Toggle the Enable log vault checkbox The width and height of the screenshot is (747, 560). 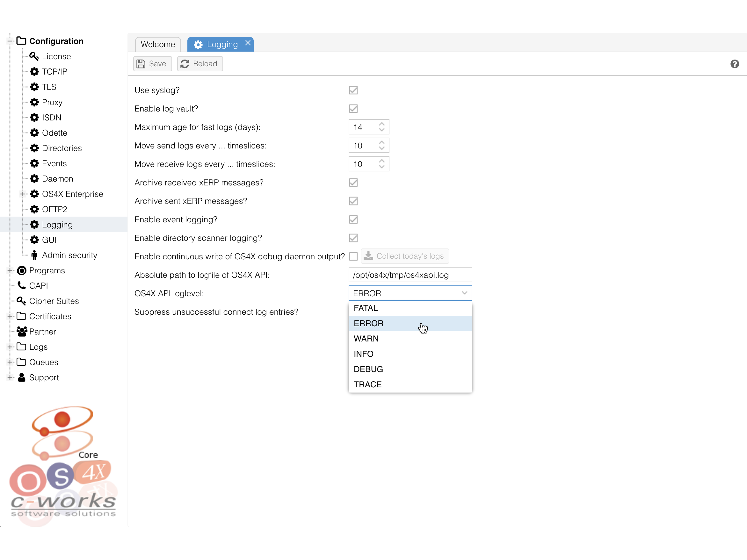click(353, 109)
